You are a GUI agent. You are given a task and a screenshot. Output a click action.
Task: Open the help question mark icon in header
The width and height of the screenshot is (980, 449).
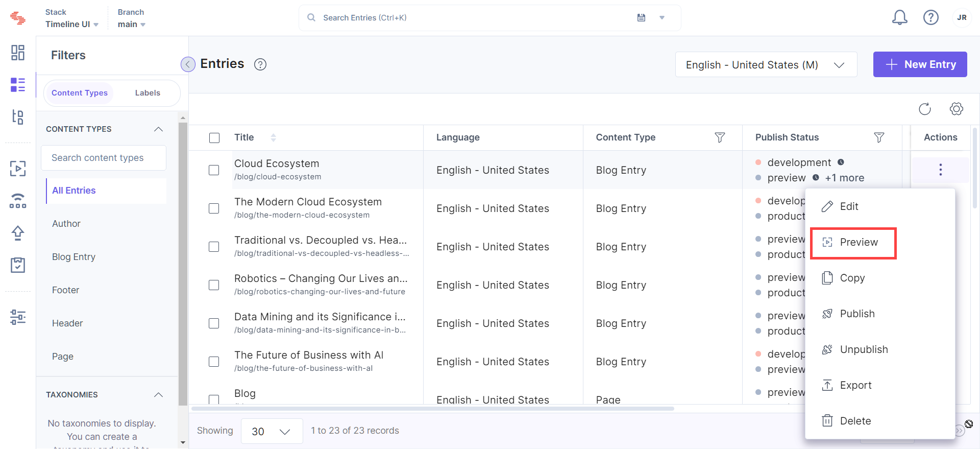point(931,18)
